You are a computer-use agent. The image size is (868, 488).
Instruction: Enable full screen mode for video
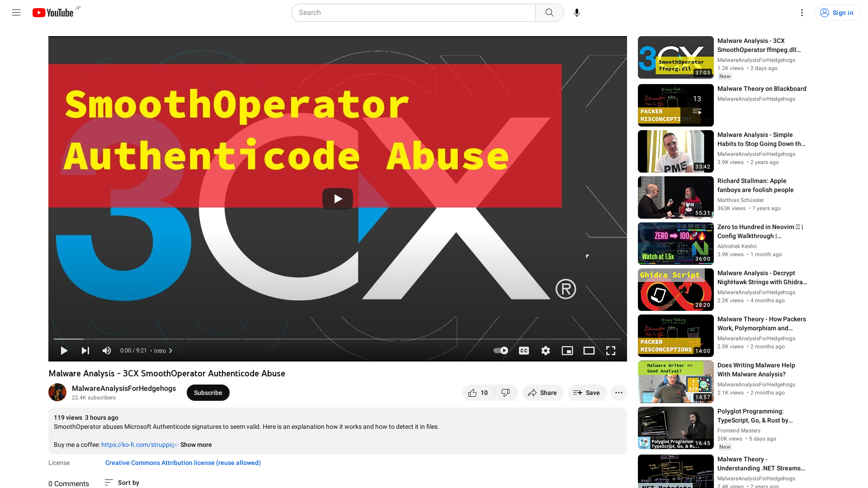click(x=611, y=350)
